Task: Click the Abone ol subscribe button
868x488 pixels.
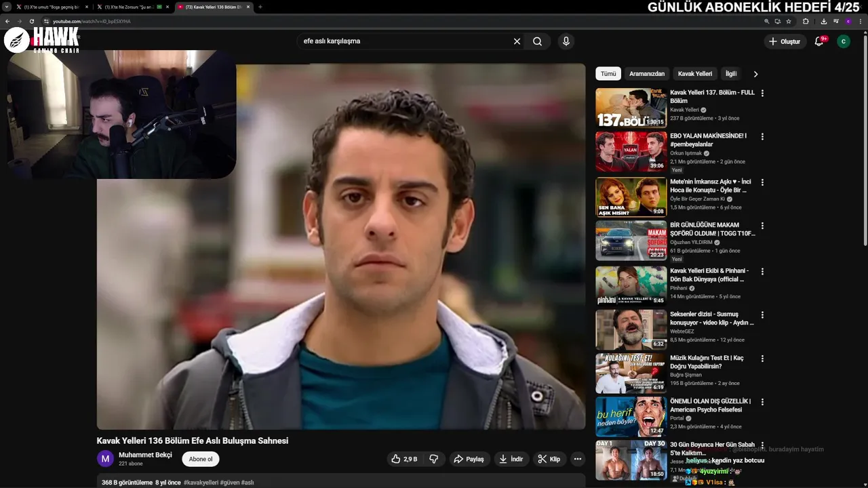Action: pos(201,459)
